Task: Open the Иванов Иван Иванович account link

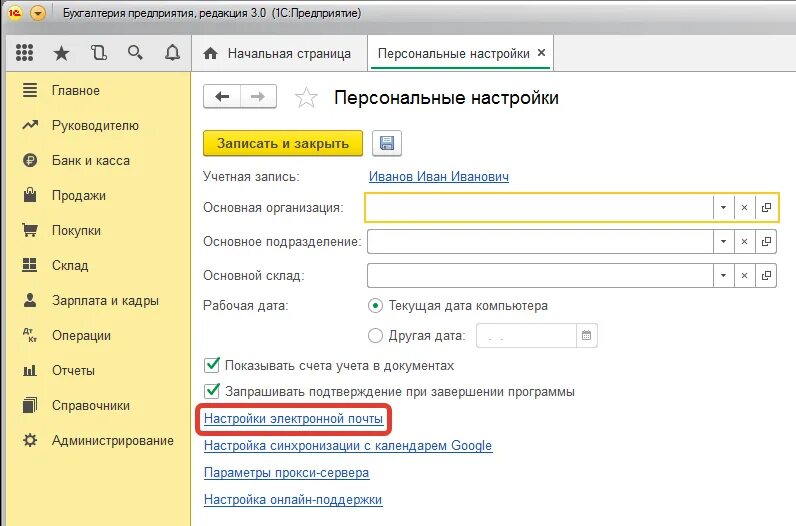Action: [x=439, y=176]
